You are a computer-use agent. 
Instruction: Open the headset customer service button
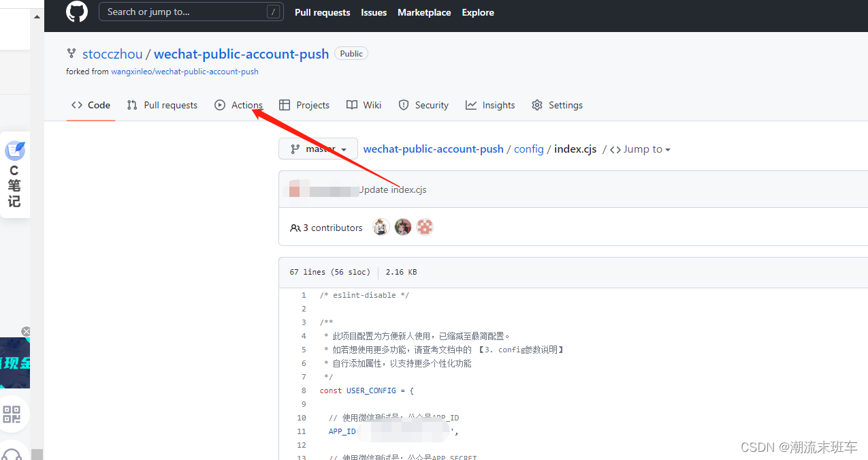[x=12, y=453]
